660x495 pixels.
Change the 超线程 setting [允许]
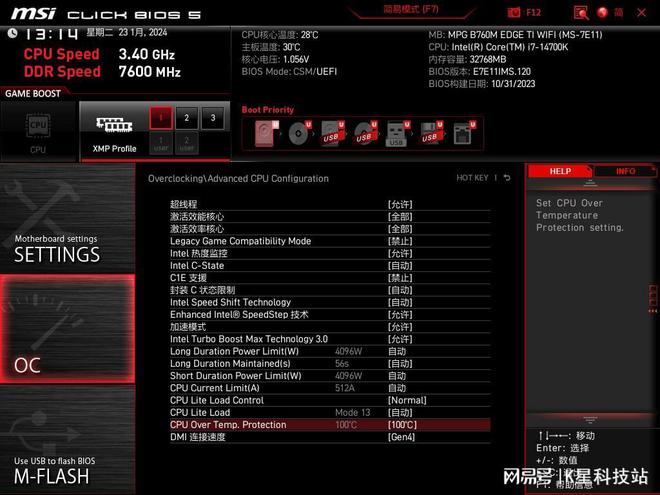click(400, 205)
